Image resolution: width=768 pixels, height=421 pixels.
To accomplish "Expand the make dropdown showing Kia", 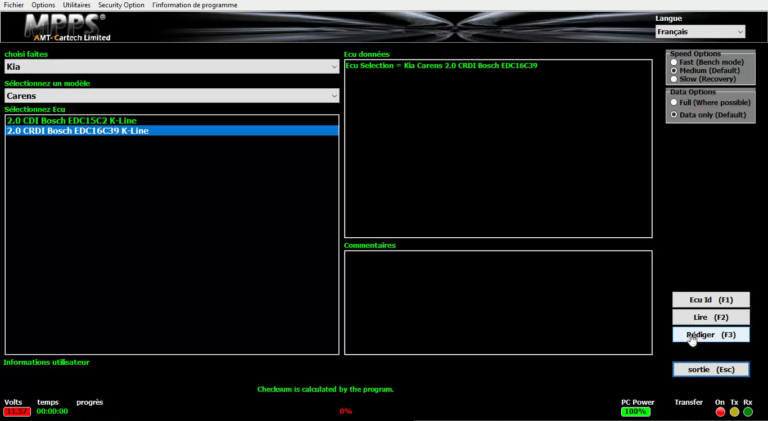I will point(171,67).
